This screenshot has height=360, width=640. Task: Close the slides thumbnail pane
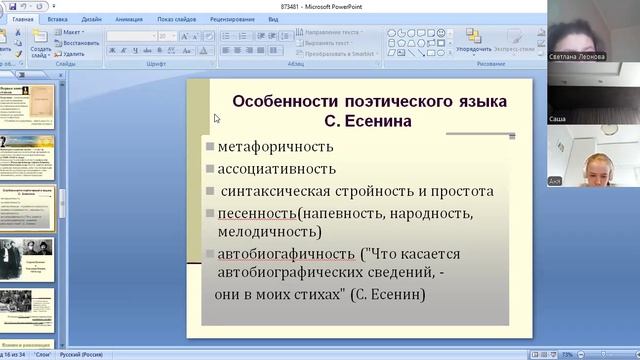coord(61,75)
